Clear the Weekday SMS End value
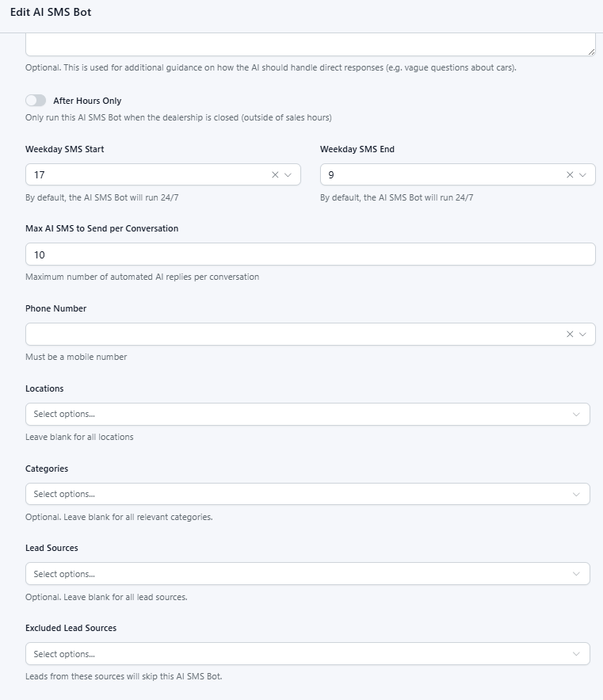The image size is (603, 700). click(x=570, y=175)
